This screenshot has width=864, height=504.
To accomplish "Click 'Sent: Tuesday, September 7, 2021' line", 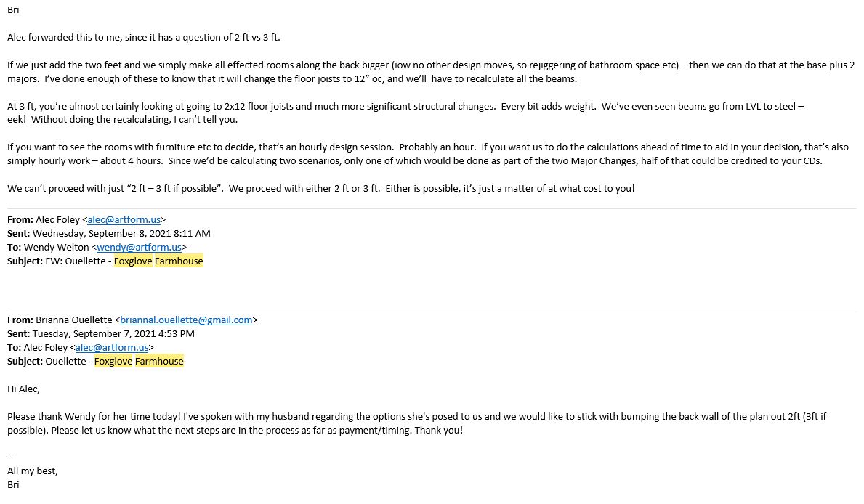I will tap(101, 334).
